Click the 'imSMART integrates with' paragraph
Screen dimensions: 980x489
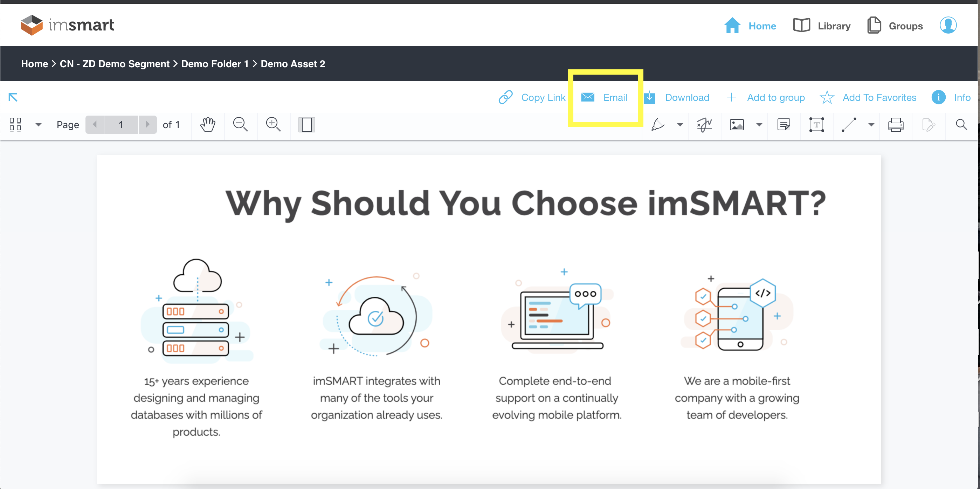click(376, 398)
